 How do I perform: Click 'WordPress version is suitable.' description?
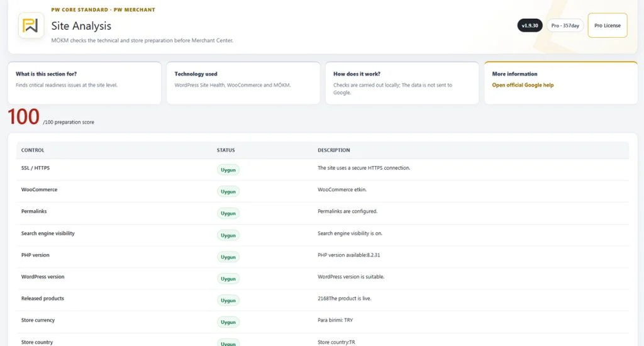pyautogui.click(x=351, y=277)
